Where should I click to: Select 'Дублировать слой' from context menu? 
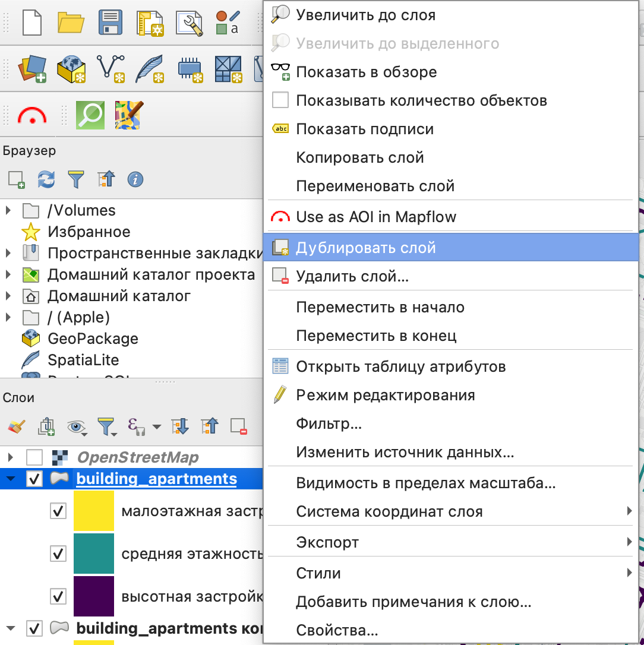click(x=366, y=248)
